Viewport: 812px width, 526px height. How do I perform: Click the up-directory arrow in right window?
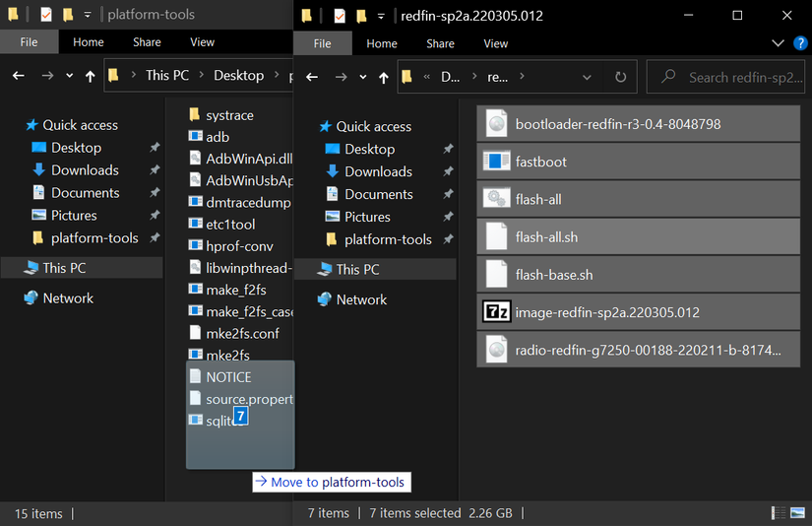[x=384, y=77]
